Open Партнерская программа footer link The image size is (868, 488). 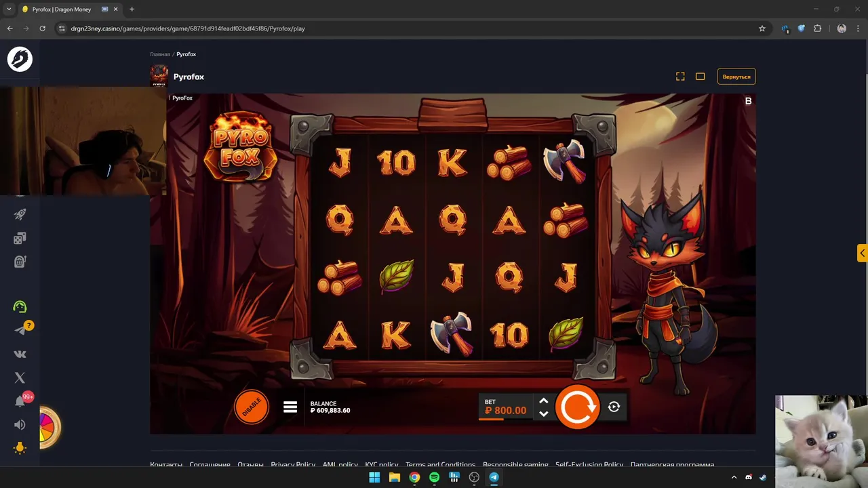(x=672, y=465)
